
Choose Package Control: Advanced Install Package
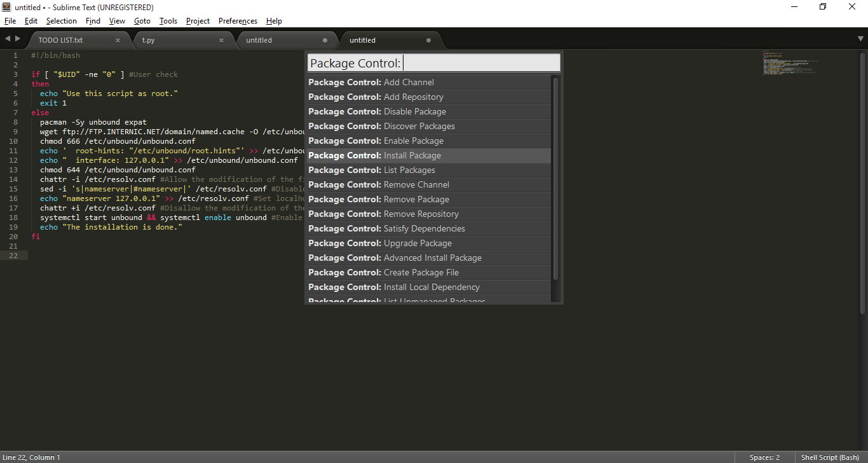click(429, 258)
